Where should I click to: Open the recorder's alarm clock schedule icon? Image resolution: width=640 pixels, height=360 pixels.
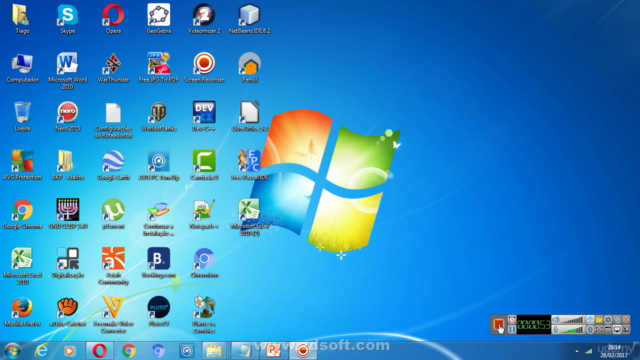click(512, 320)
